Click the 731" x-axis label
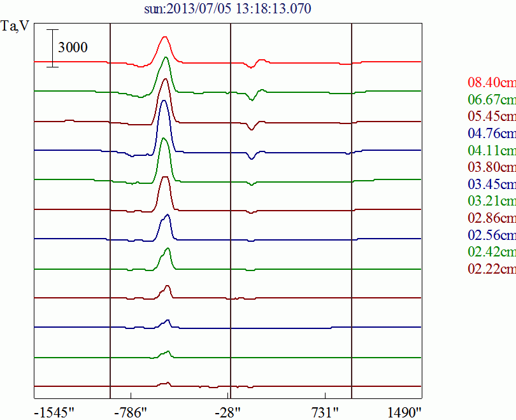516x420 pixels. [325, 412]
